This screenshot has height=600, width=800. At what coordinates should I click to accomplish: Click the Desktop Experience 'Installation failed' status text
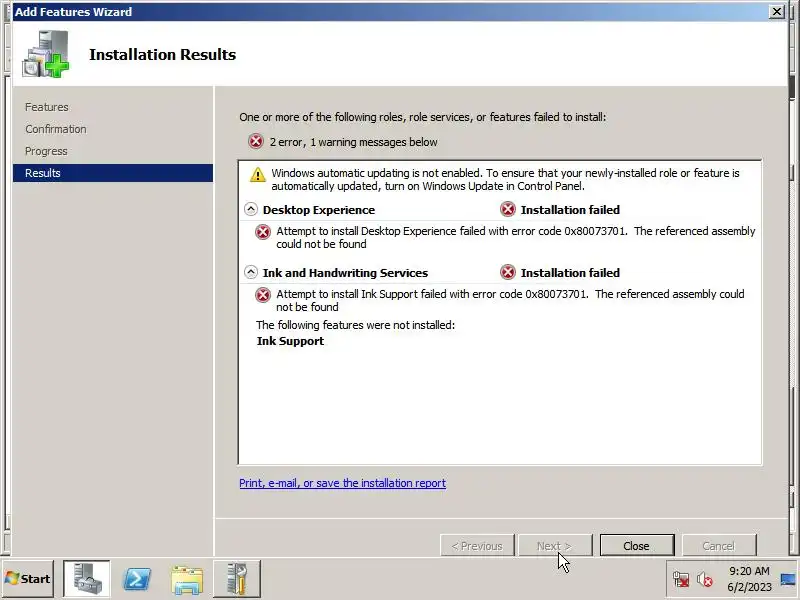[570, 210]
